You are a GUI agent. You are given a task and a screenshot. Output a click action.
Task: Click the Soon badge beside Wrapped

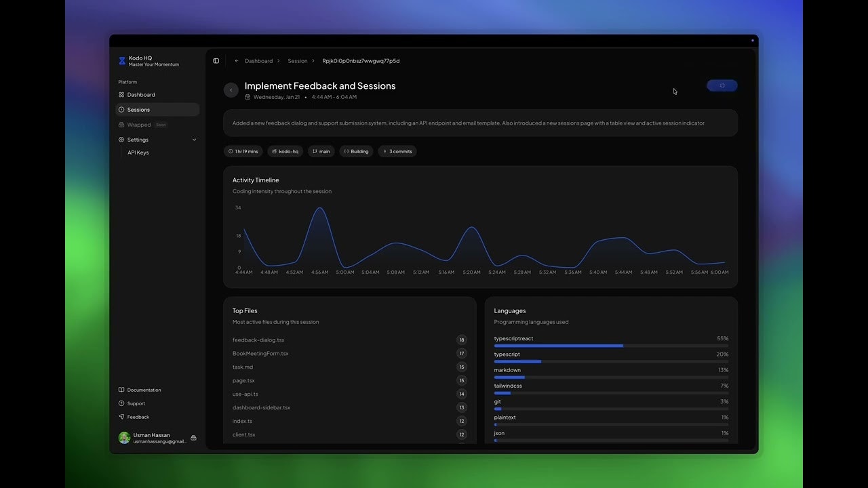[x=161, y=125]
